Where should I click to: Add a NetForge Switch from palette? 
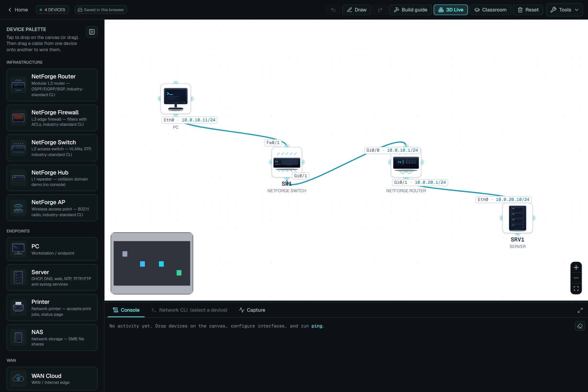tap(52, 148)
